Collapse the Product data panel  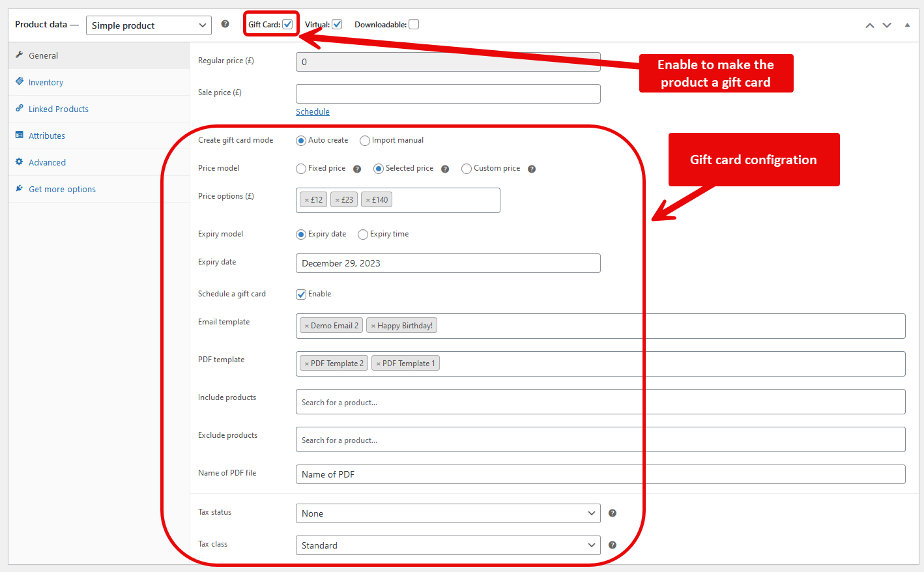click(x=907, y=25)
